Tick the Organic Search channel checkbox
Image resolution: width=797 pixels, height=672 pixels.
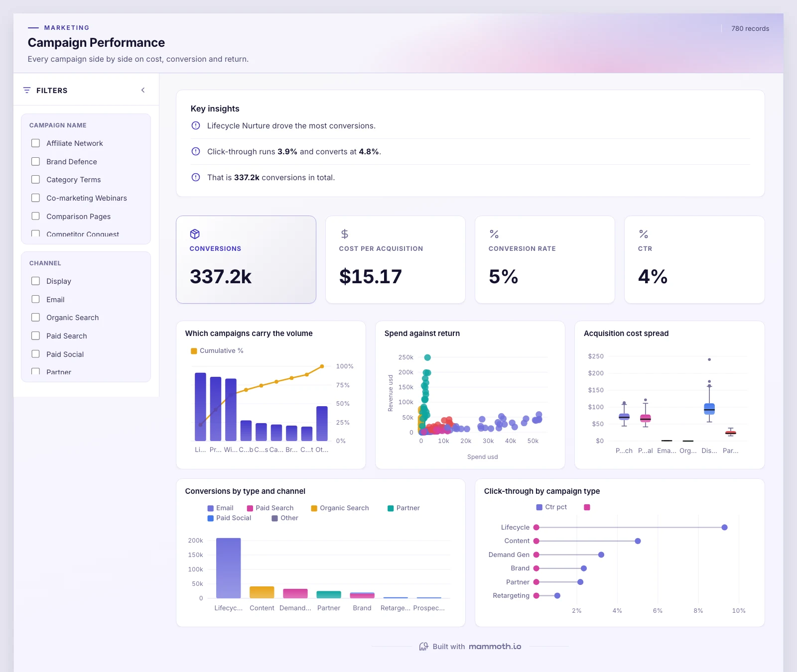[x=36, y=318]
